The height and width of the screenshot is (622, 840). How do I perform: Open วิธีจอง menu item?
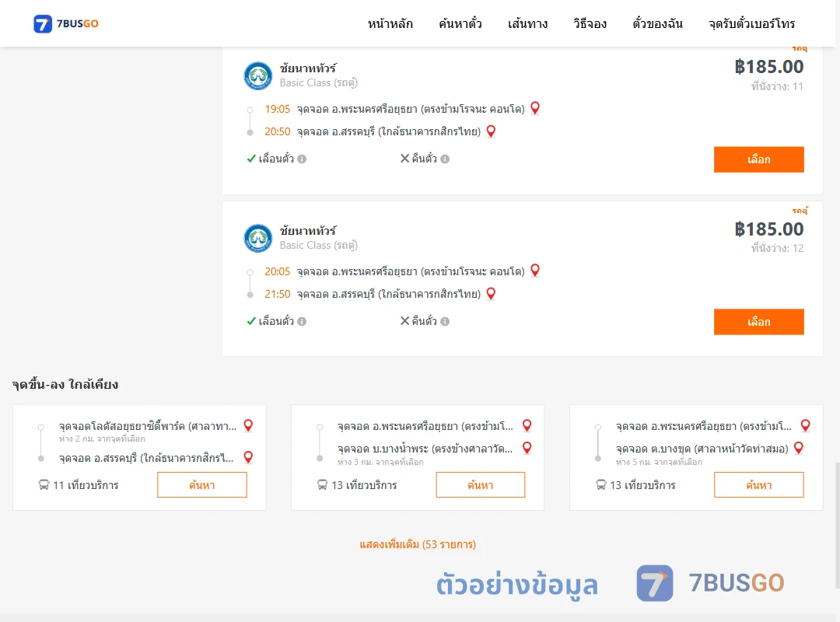click(590, 23)
